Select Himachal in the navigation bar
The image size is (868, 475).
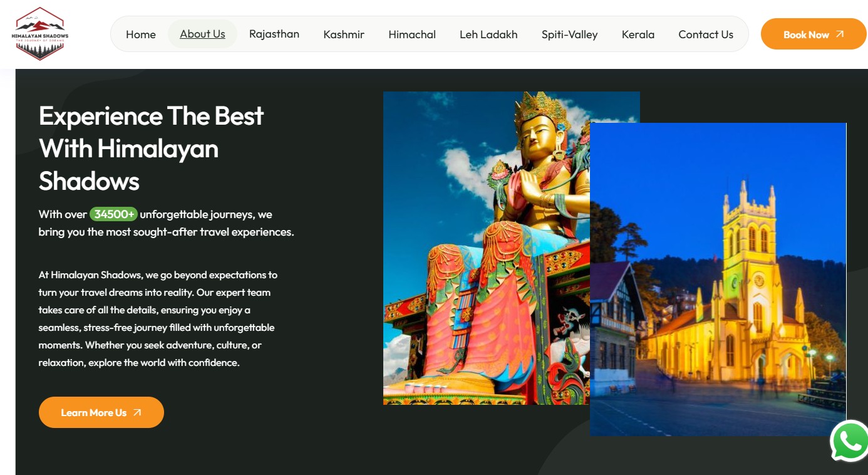(412, 34)
